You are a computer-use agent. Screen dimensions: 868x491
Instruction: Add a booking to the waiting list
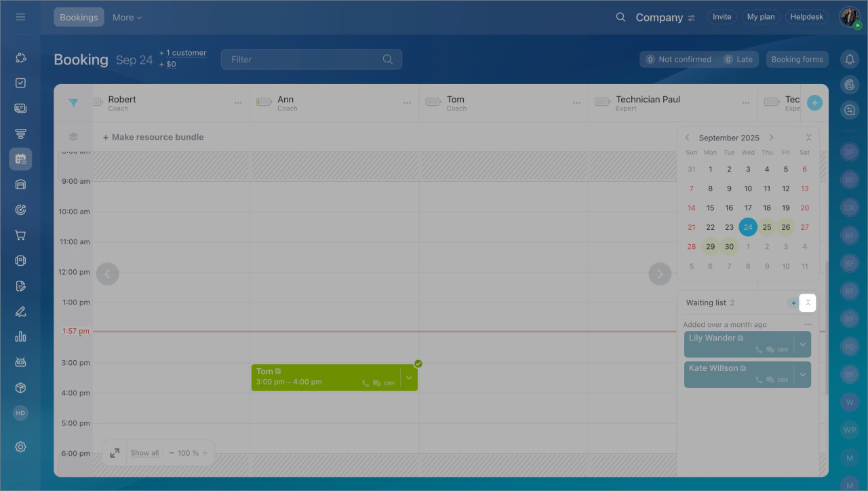[793, 303]
